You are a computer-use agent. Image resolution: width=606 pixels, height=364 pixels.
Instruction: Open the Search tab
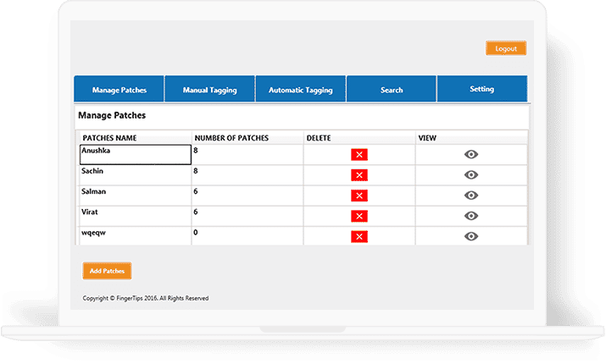point(392,90)
